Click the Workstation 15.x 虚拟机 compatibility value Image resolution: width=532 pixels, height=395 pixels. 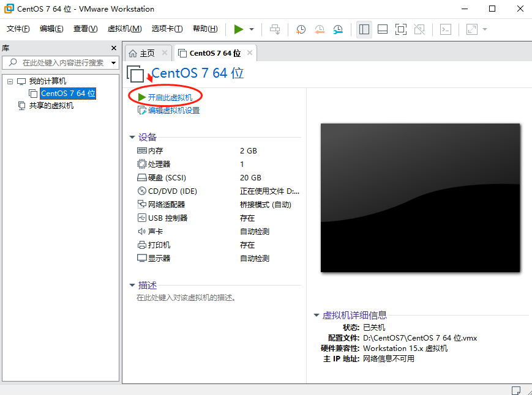[x=405, y=349]
